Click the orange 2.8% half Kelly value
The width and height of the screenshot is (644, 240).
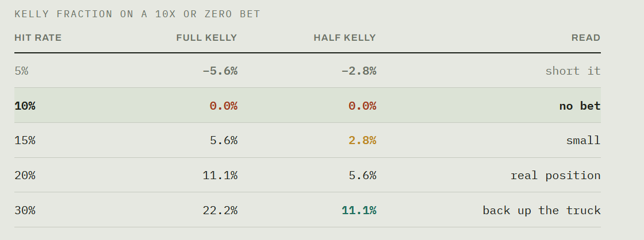point(362,140)
